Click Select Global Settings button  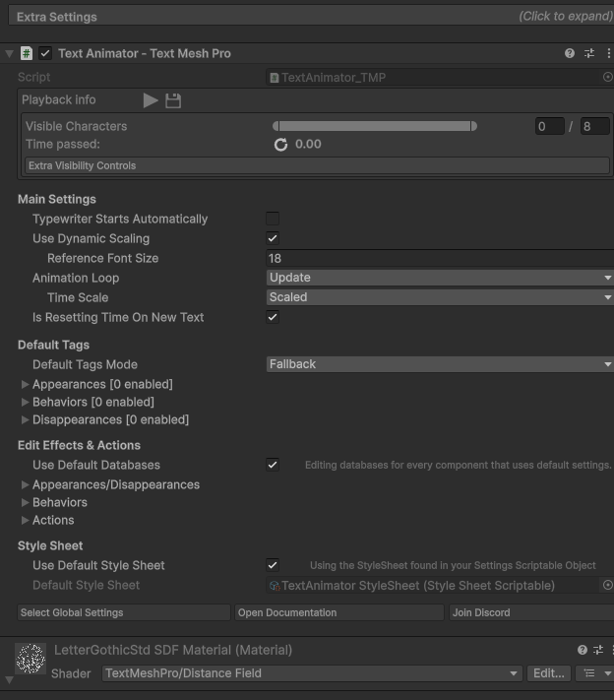click(124, 612)
